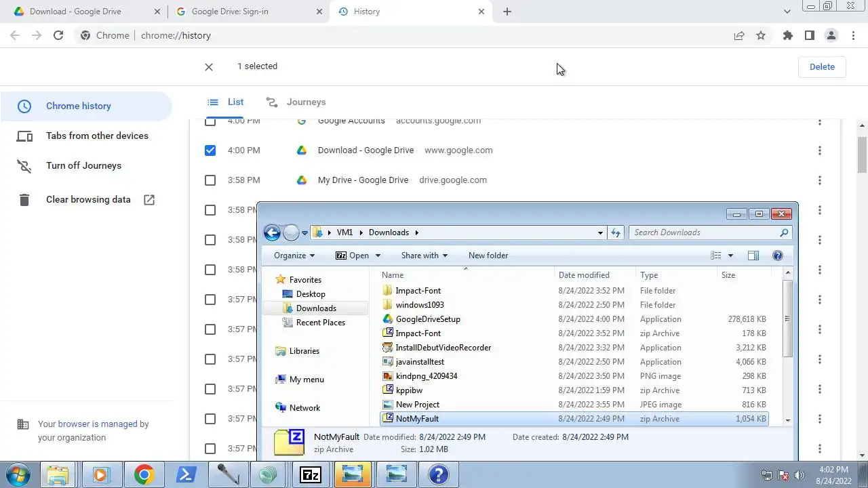The height and width of the screenshot is (488, 868).
Task: Open the share page icon in address bar
Action: (x=739, y=35)
